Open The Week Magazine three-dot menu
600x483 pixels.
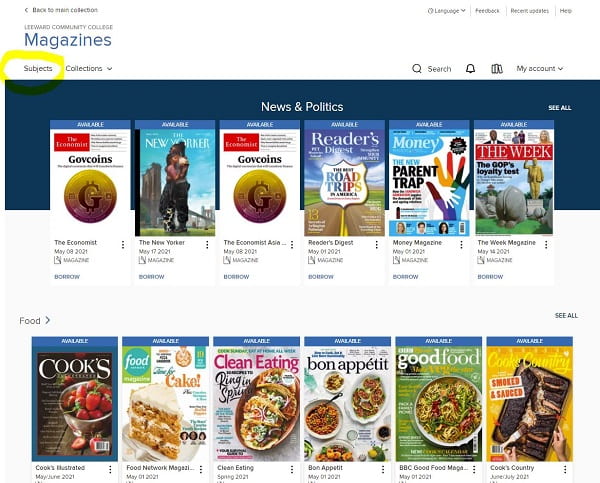point(546,245)
